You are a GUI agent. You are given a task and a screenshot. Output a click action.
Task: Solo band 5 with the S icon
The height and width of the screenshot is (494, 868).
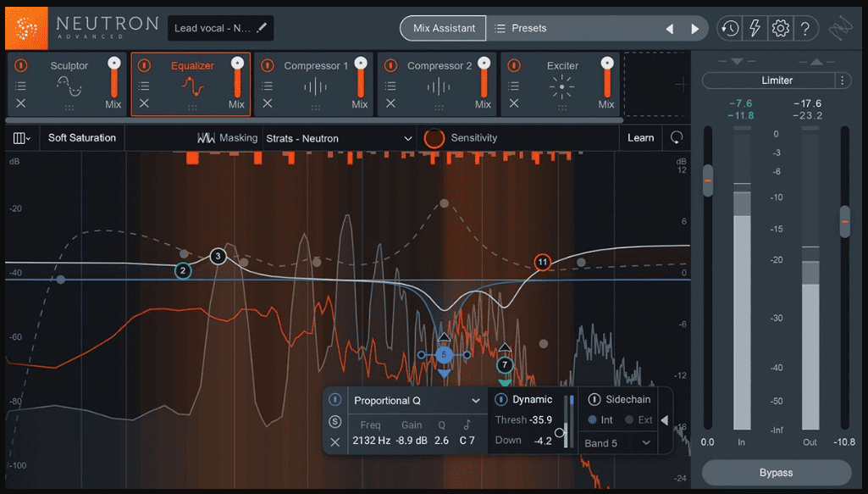pyautogui.click(x=334, y=422)
